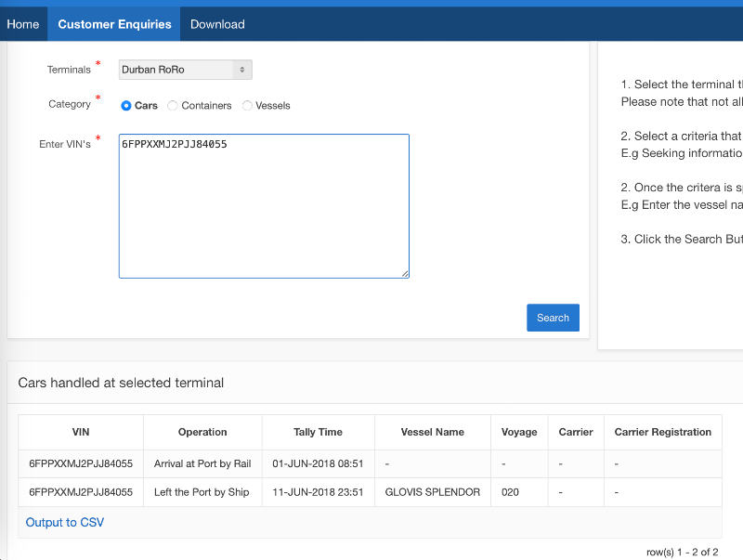The image size is (743, 560).
Task: Click the Carrier column header
Action: click(x=576, y=432)
